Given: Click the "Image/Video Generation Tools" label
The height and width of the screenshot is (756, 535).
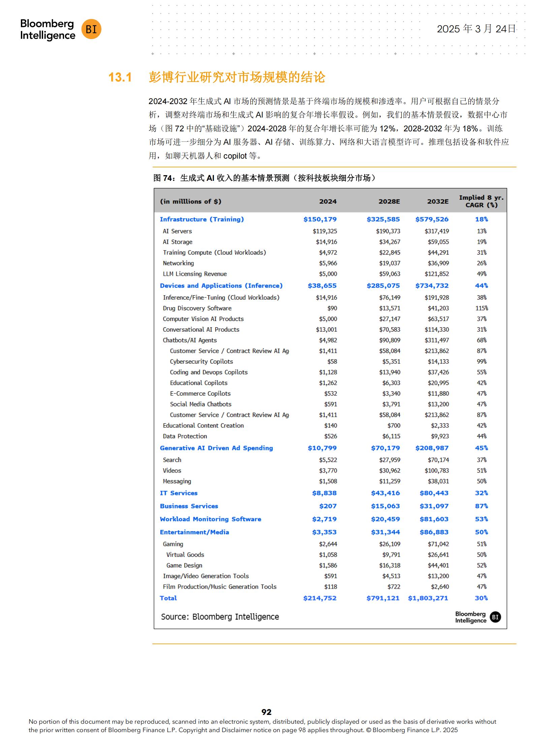Looking at the screenshot, I should (x=206, y=576).
